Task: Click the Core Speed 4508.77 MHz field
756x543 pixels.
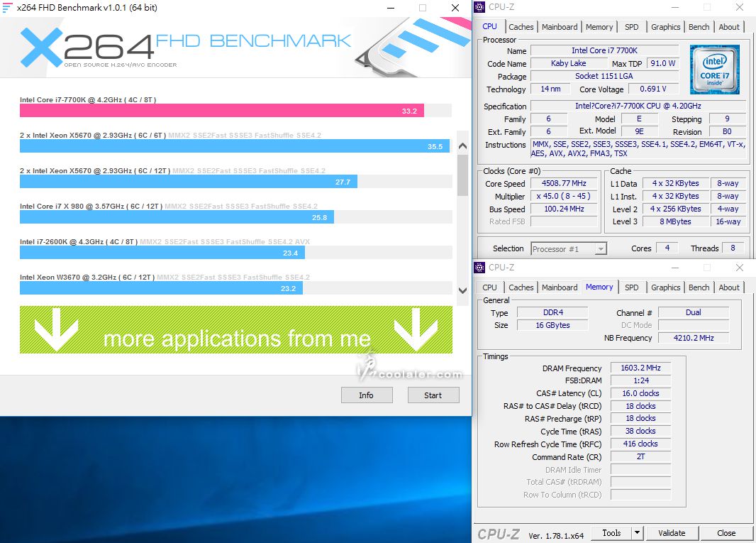Action: pyautogui.click(x=564, y=183)
